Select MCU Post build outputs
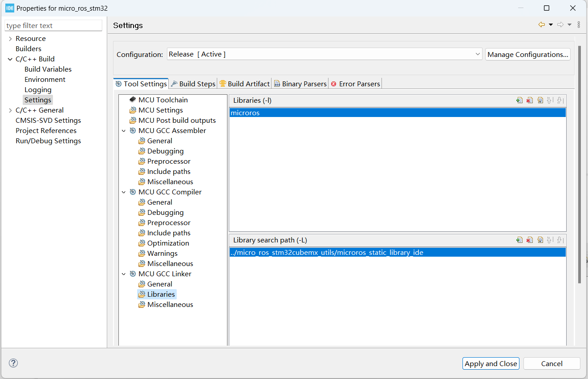 pyautogui.click(x=177, y=121)
